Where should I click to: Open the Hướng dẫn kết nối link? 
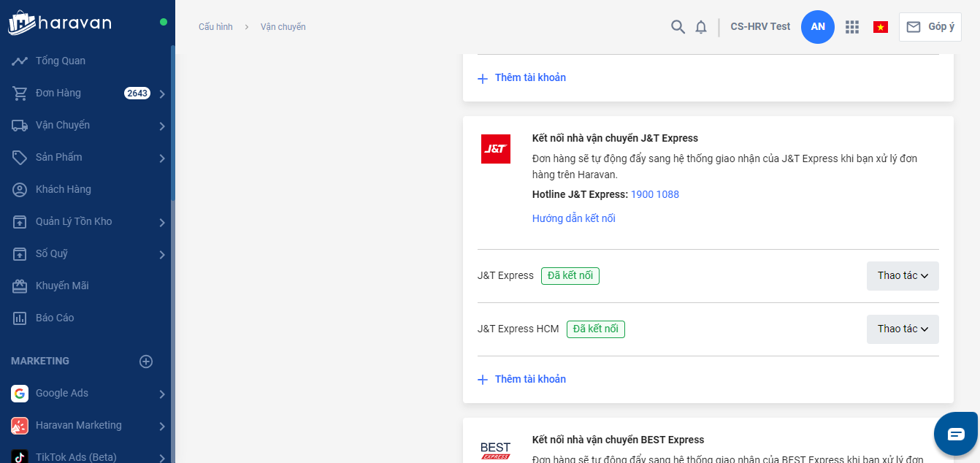point(574,218)
